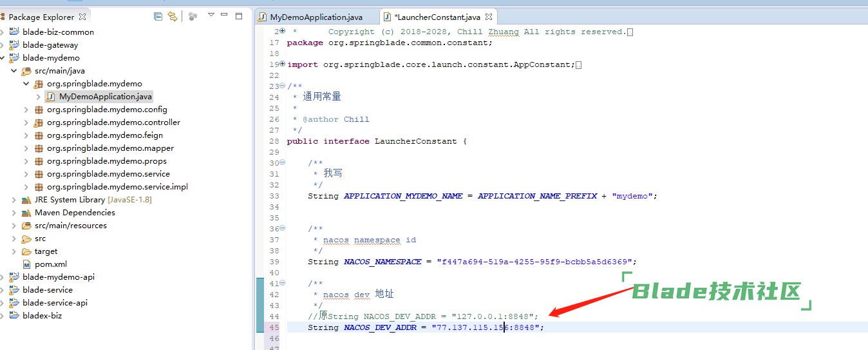Expand the JRE System Library node
Screen dimensions: 868x350
point(14,200)
